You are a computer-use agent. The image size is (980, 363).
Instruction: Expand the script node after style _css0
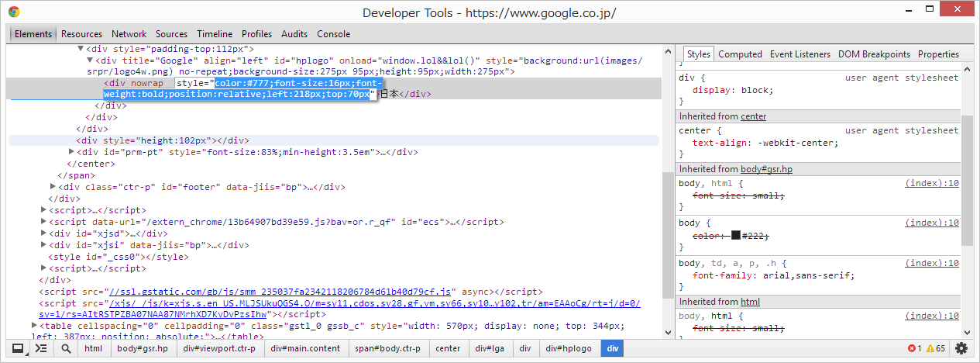(x=44, y=268)
